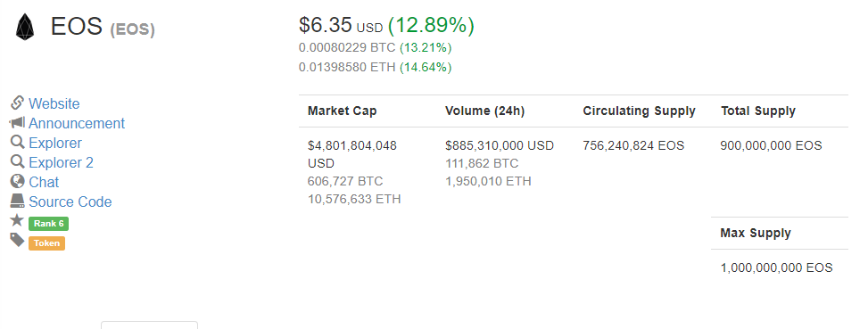Image resolution: width=868 pixels, height=329 pixels.
Task: Click the tag icon next to Token
Action: (17, 240)
